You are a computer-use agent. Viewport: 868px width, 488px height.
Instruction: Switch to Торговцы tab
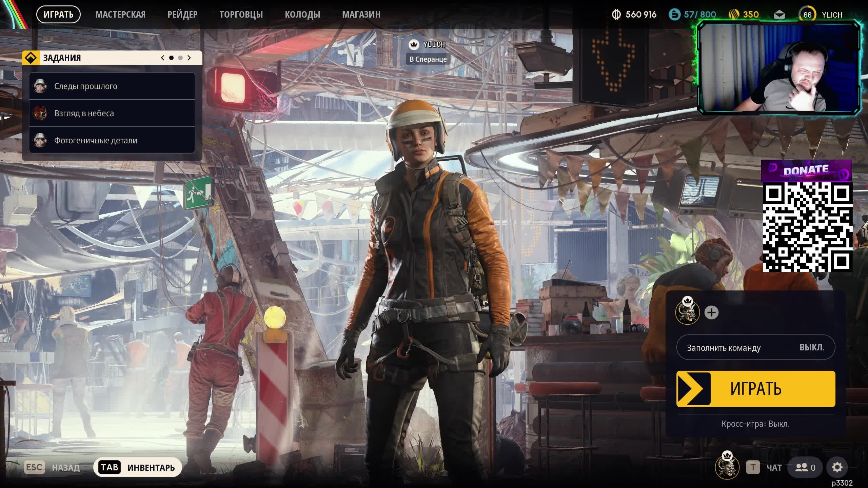point(241,15)
